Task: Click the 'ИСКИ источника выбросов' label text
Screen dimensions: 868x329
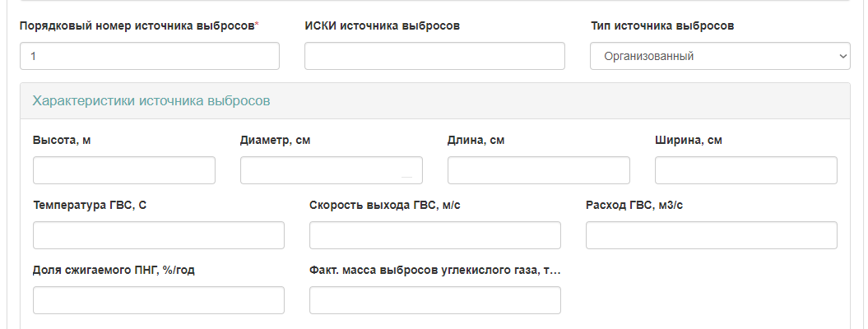Action: point(382,25)
